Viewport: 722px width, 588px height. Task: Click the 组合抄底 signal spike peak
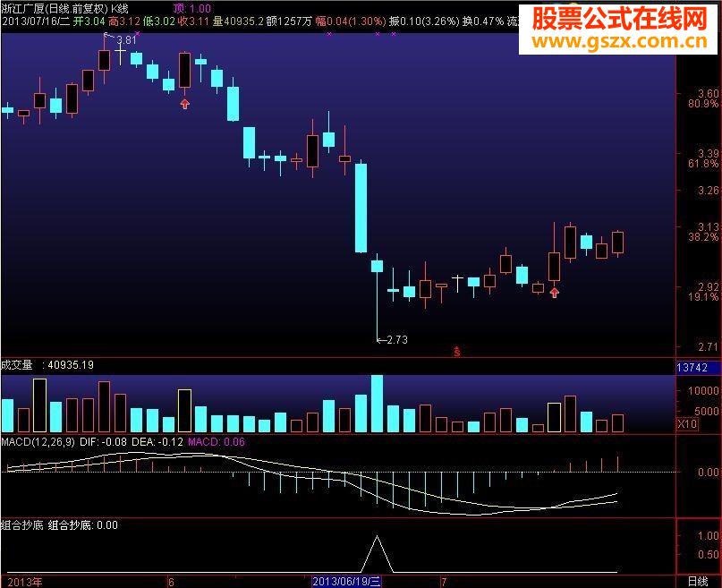point(378,537)
